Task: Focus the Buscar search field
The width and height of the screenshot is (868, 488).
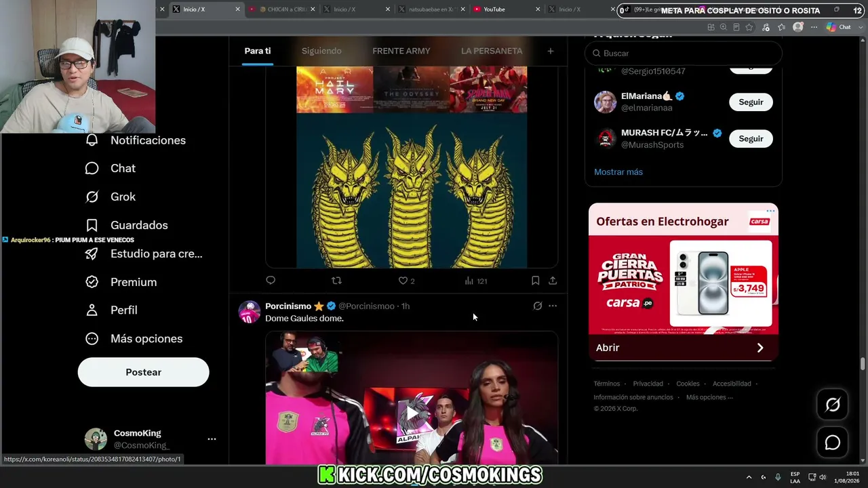Action: click(x=684, y=53)
